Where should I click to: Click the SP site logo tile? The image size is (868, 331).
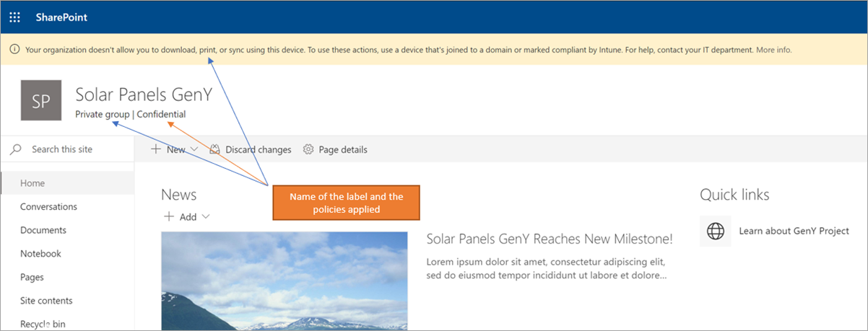[41, 100]
